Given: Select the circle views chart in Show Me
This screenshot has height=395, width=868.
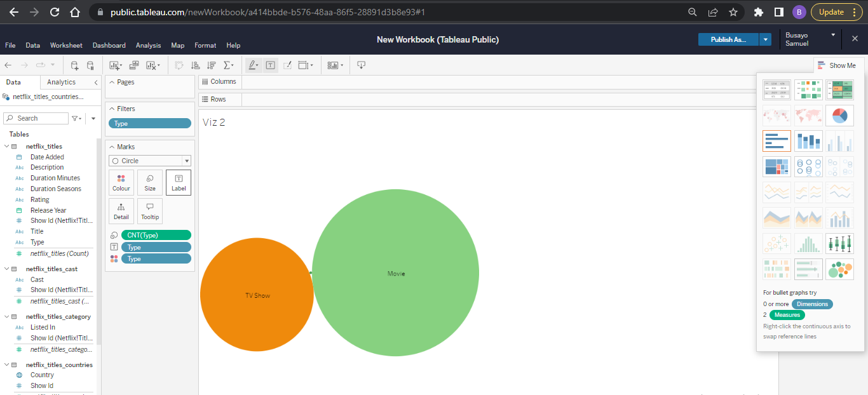Looking at the screenshot, I should pyautogui.click(x=808, y=167).
